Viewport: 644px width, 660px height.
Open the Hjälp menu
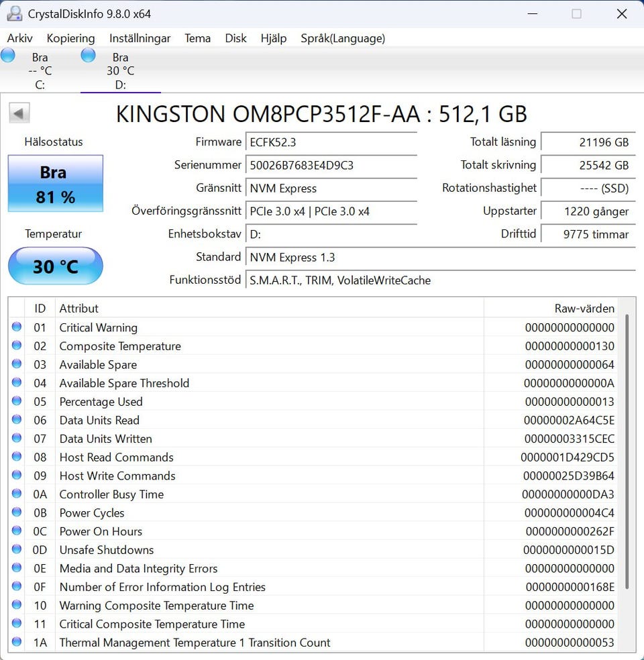274,38
